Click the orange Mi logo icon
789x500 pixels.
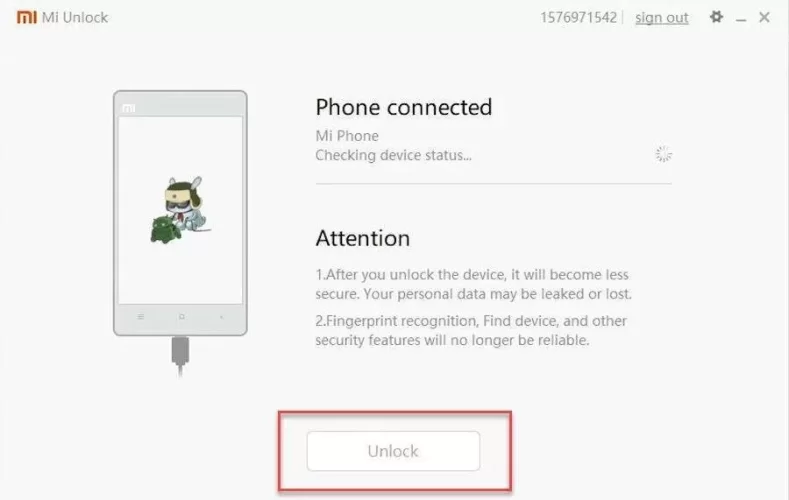coord(27,17)
